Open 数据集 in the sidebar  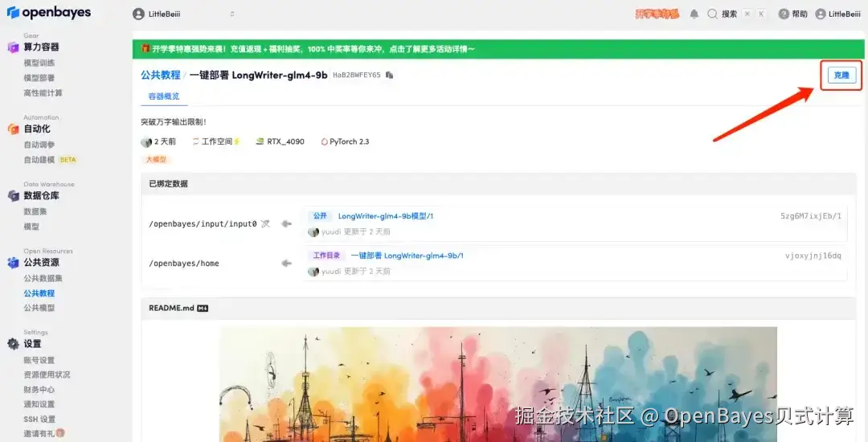tap(35, 211)
